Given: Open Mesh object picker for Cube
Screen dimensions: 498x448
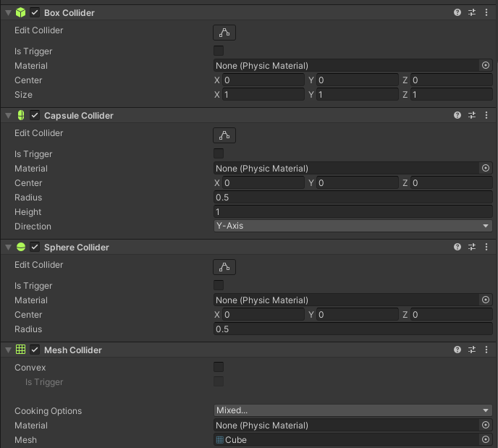Looking at the screenshot, I should click(486, 440).
